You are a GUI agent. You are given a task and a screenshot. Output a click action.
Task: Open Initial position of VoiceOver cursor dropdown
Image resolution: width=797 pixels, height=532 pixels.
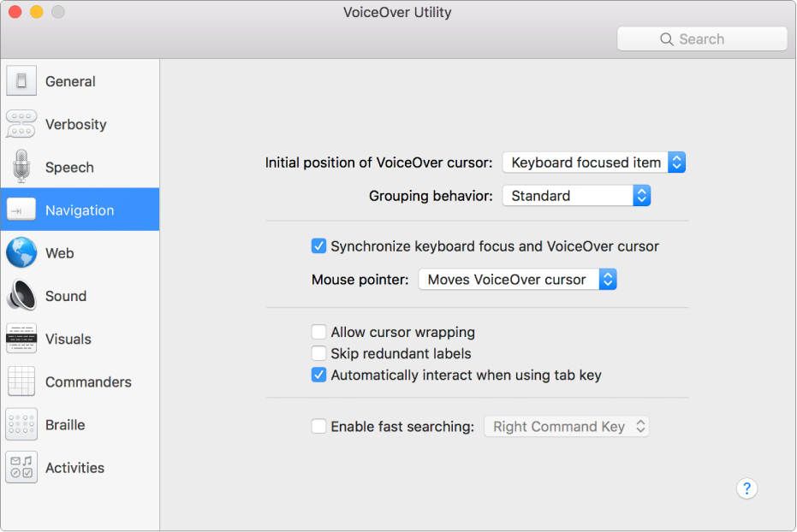click(593, 163)
